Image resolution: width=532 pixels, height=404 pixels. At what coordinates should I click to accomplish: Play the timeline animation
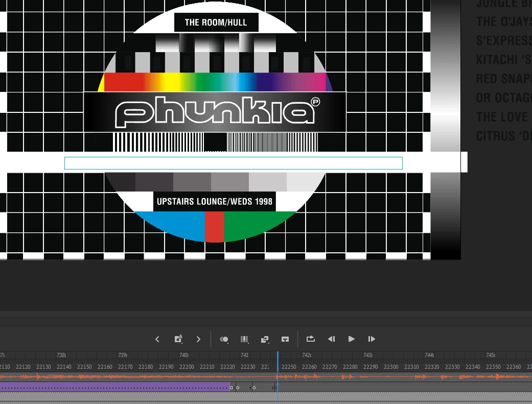(352, 339)
